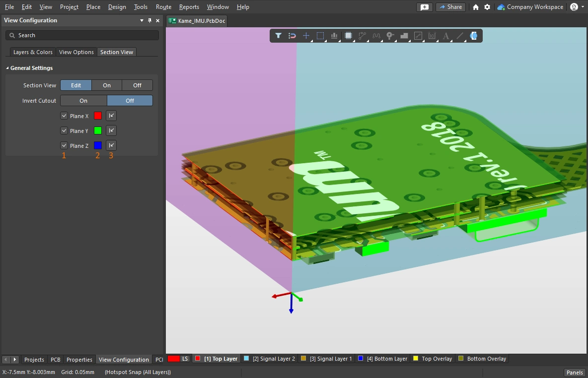Click the place component chip icon
Screen dimensions: 588x378
(x=349, y=36)
